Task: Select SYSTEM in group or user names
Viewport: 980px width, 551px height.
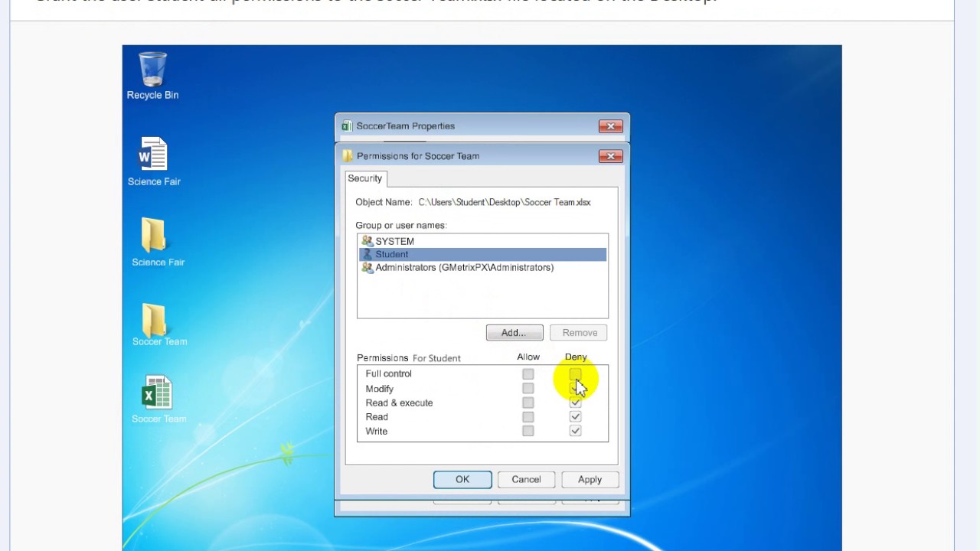Action: (482, 241)
